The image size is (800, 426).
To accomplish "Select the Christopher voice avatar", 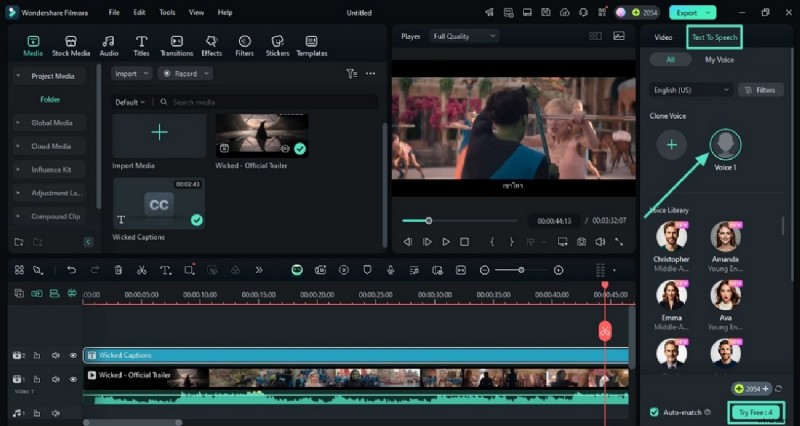I will [671, 237].
